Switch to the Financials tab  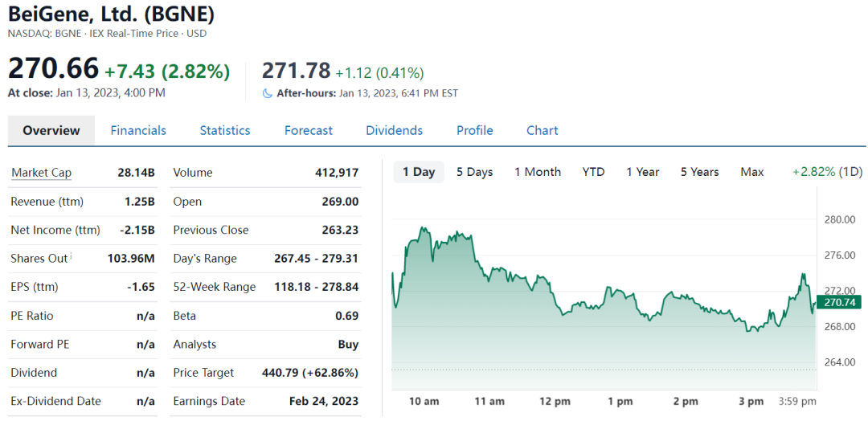138,130
